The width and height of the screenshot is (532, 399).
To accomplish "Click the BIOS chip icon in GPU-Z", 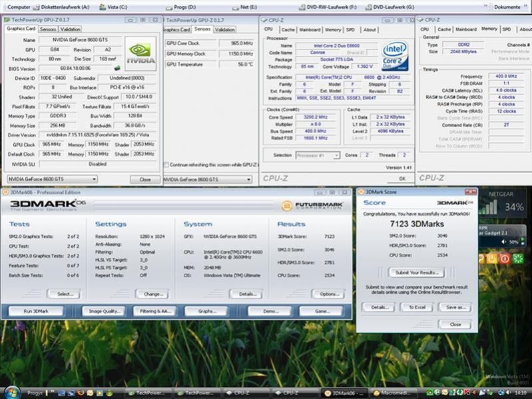I will point(117,68).
